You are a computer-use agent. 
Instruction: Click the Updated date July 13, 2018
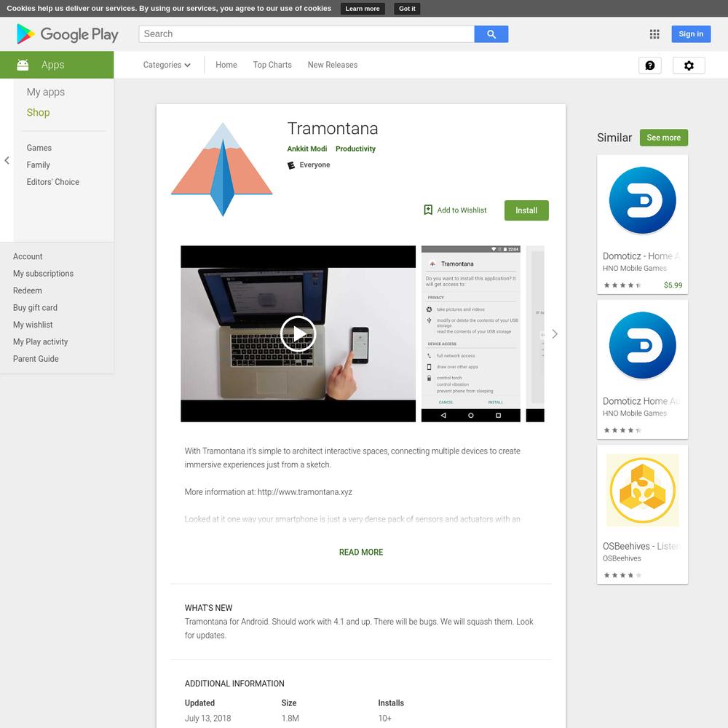pyautogui.click(x=208, y=719)
